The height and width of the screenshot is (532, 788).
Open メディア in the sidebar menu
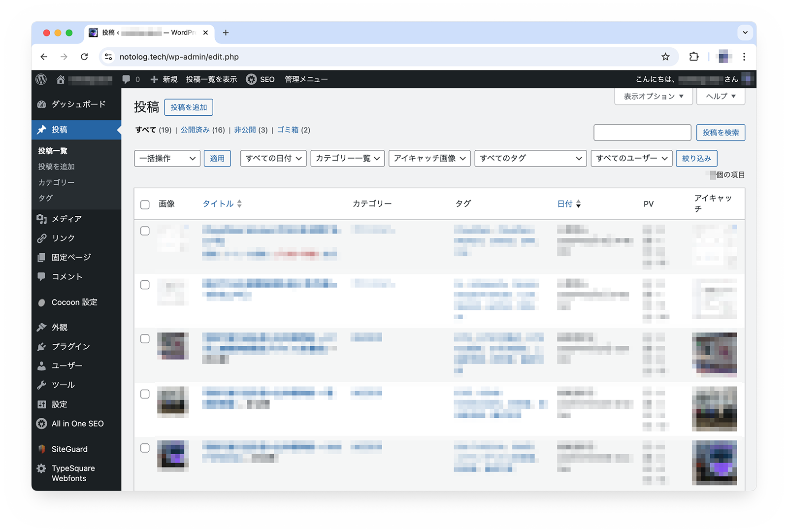pos(66,219)
